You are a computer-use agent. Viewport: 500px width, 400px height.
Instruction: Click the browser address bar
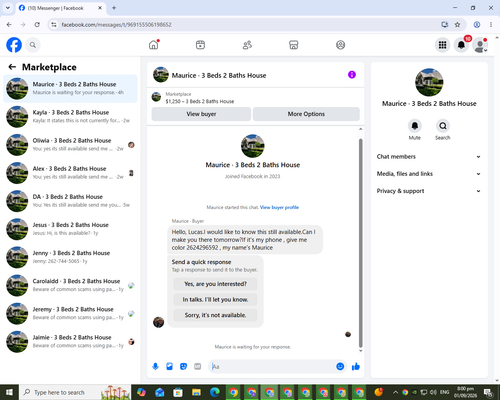coord(247,25)
